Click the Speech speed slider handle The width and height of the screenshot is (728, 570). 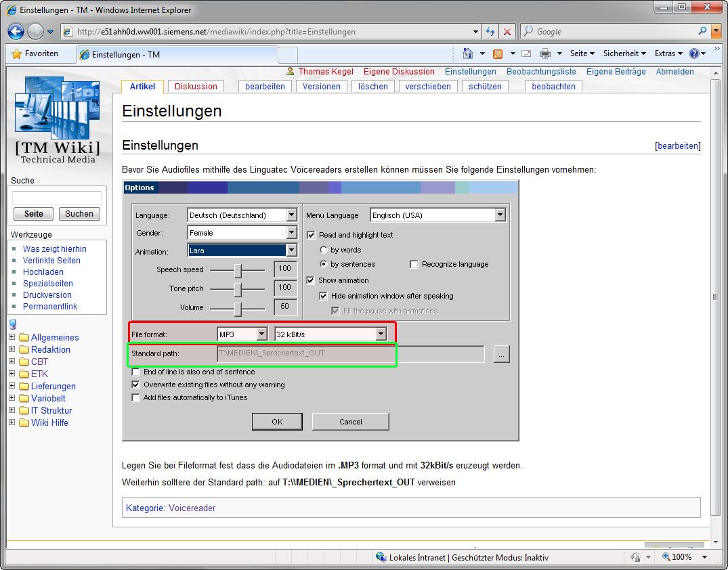238,269
